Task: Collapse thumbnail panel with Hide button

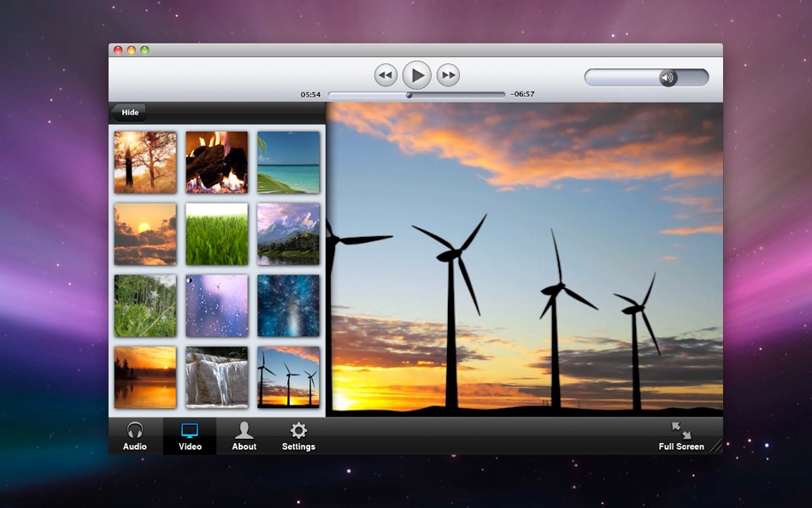Action: pos(128,112)
